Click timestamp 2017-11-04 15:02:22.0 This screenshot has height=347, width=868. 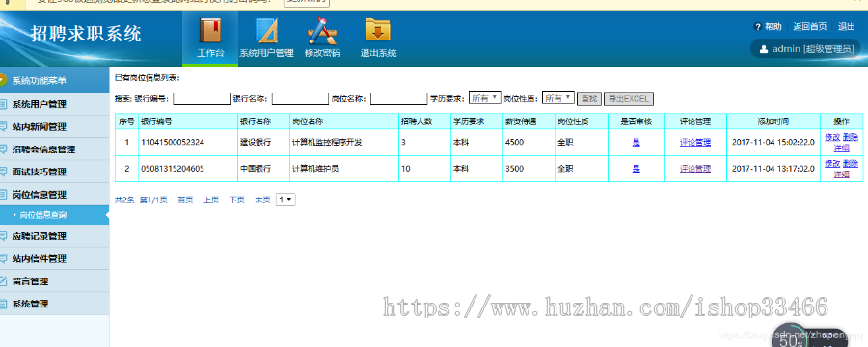[773, 143]
